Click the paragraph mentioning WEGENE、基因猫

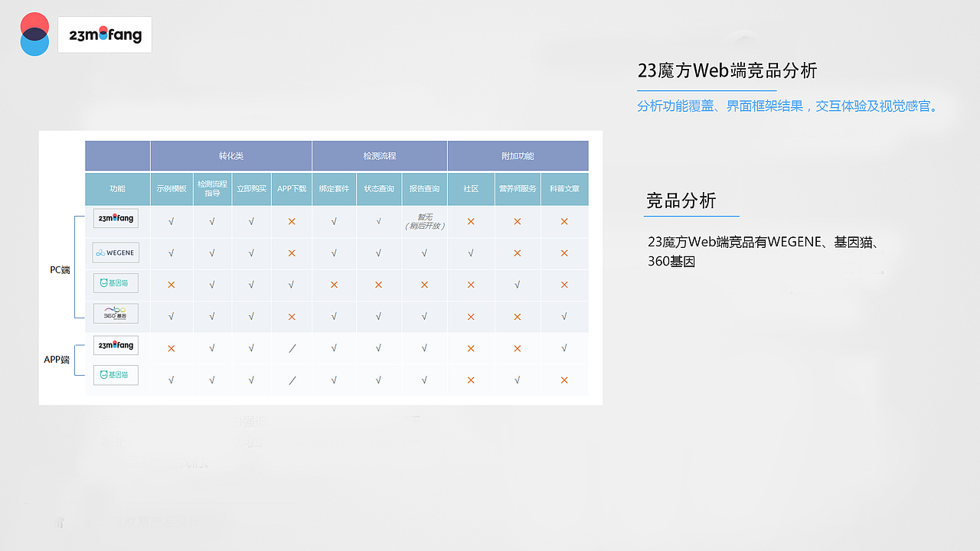(763, 242)
